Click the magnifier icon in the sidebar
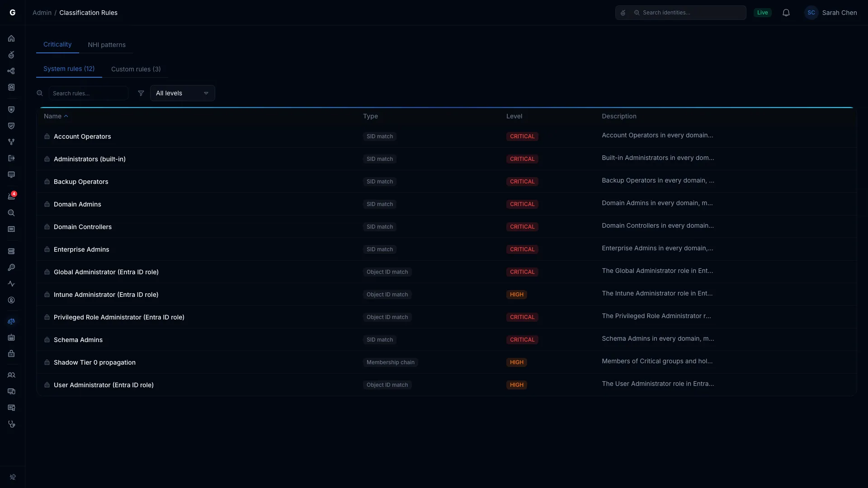Viewport: 868px width, 488px height. 11,213
